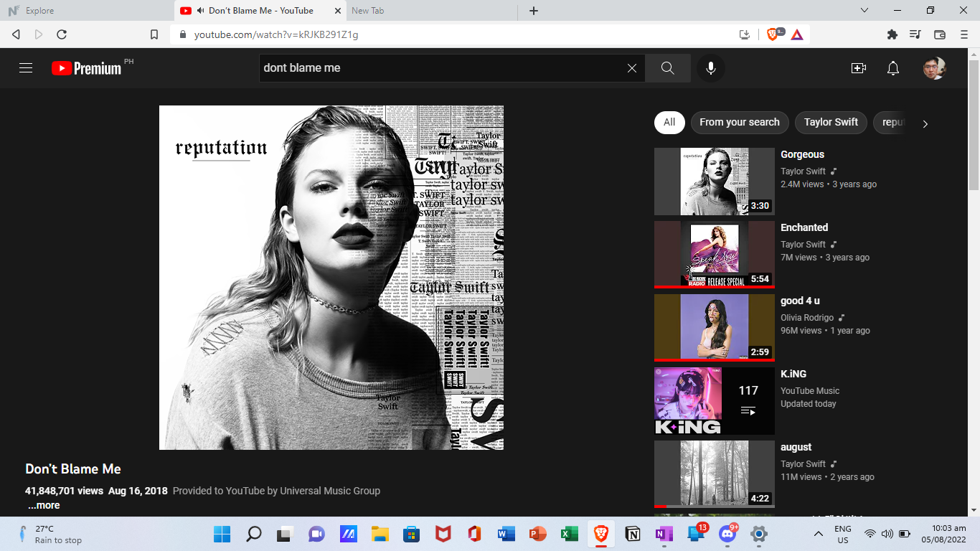Show more filter chips with arrow
This screenshot has height=551, width=980.
tap(925, 123)
